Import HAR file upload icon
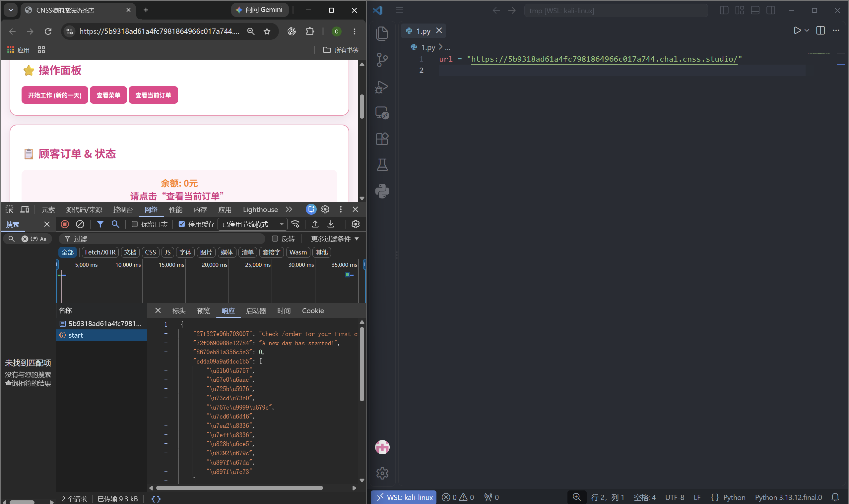Viewport: 849px width, 504px height. 315,224
